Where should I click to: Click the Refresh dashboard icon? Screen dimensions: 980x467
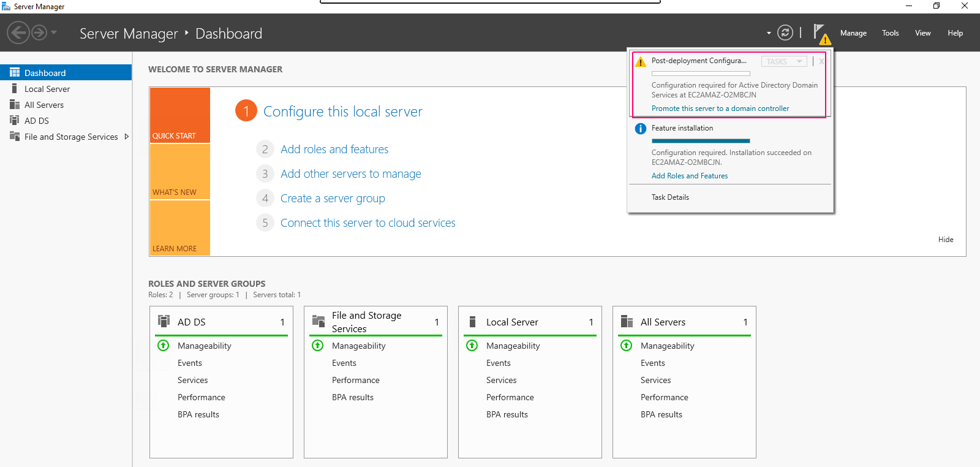tap(785, 32)
